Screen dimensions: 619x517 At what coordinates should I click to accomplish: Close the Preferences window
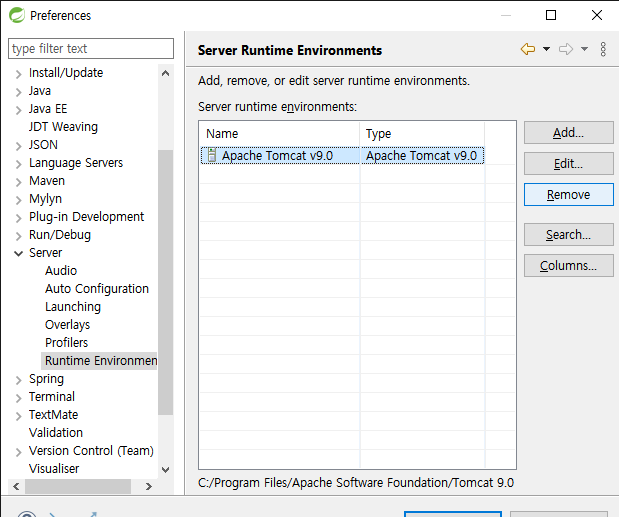click(597, 15)
